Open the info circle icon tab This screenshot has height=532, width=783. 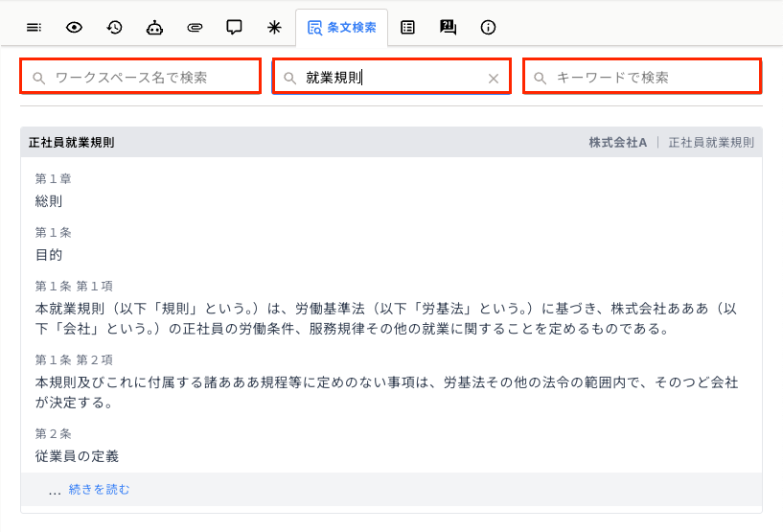[x=488, y=28]
